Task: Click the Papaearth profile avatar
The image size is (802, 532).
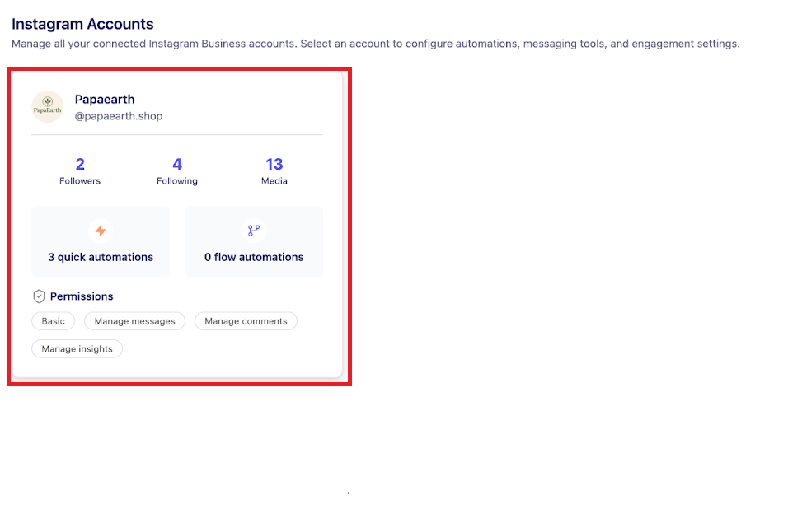Action: [48, 107]
